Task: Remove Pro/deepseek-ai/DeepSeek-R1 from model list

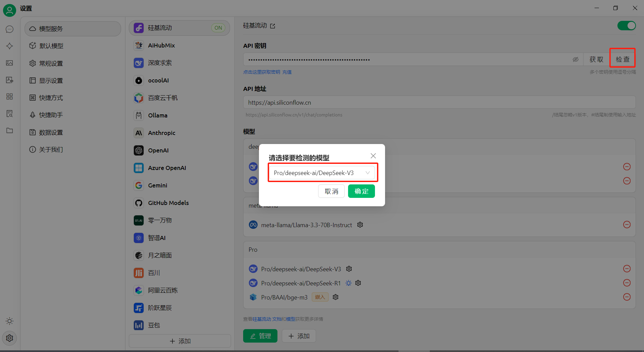Action: (627, 283)
